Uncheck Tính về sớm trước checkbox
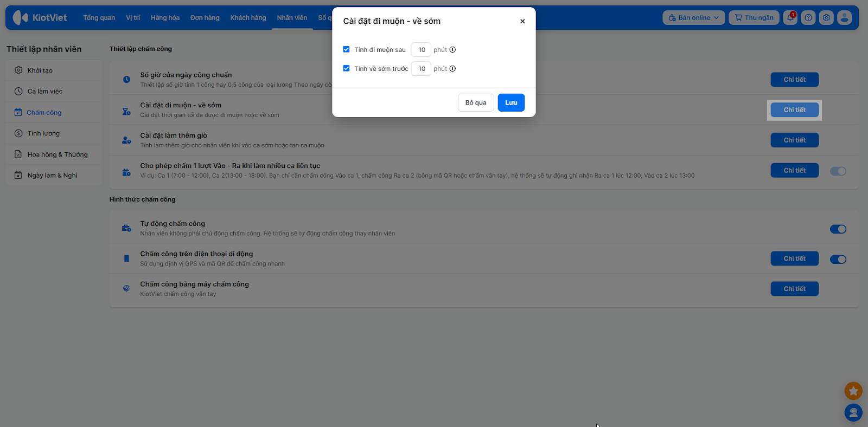The width and height of the screenshot is (868, 427). click(346, 68)
